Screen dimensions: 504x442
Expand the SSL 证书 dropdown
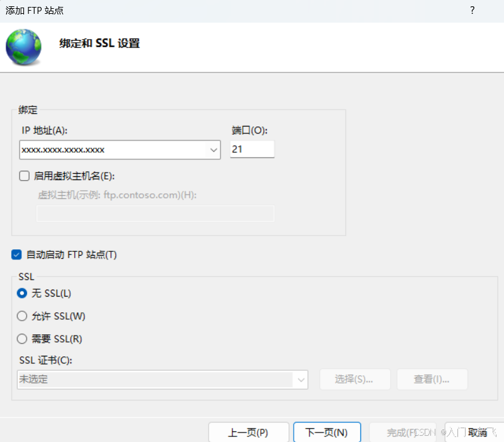[x=301, y=380]
